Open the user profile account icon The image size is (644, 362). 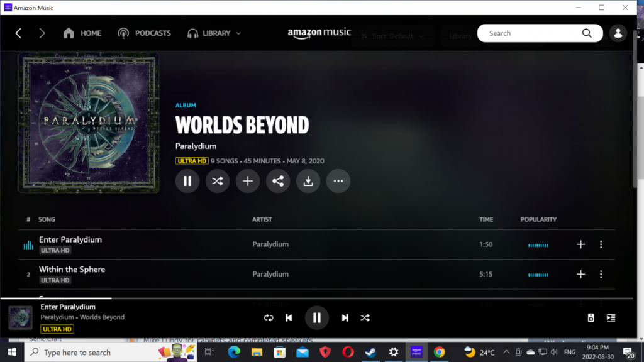click(618, 33)
